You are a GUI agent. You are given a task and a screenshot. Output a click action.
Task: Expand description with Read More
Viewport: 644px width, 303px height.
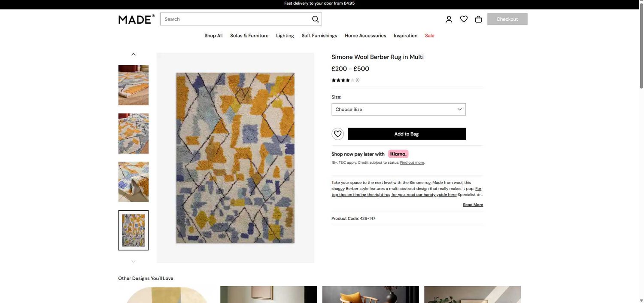(x=473, y=205)
